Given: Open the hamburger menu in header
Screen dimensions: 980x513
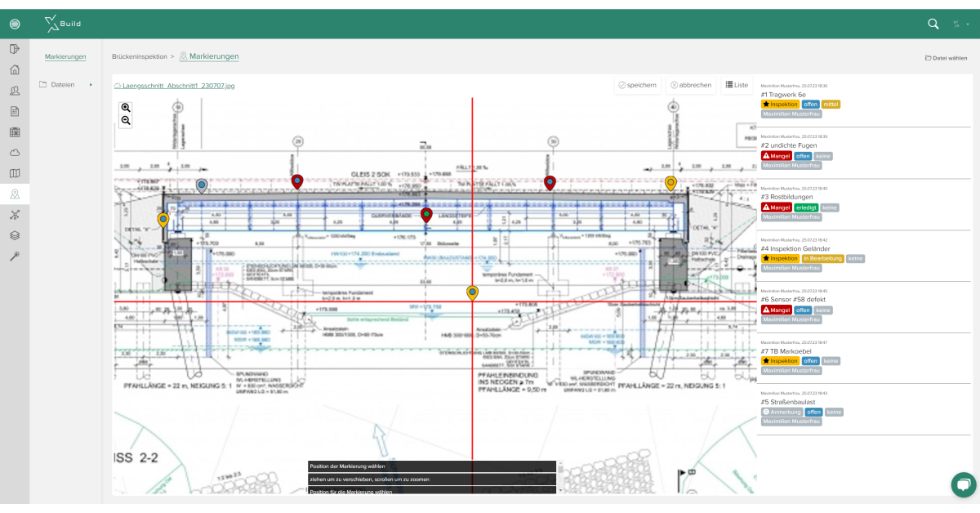Looking at the screenshot, I should (x=15, y=25).
